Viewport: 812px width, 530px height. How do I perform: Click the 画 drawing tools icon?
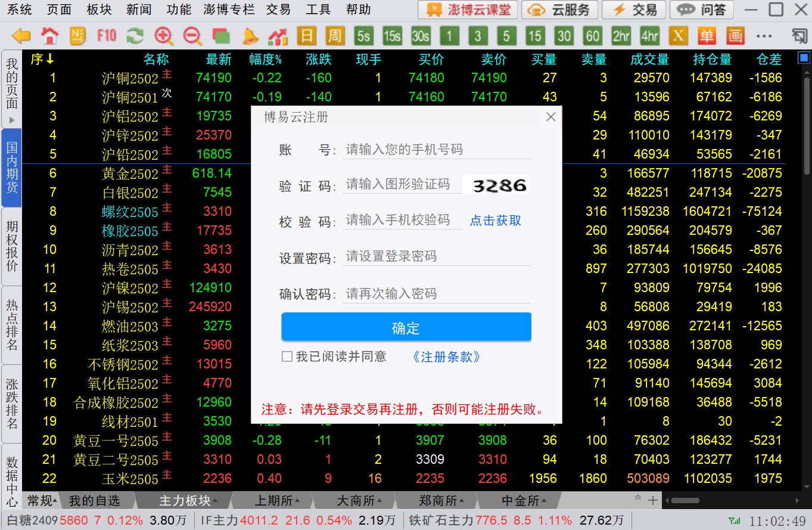pyautogui.click(x=735, y=36)
